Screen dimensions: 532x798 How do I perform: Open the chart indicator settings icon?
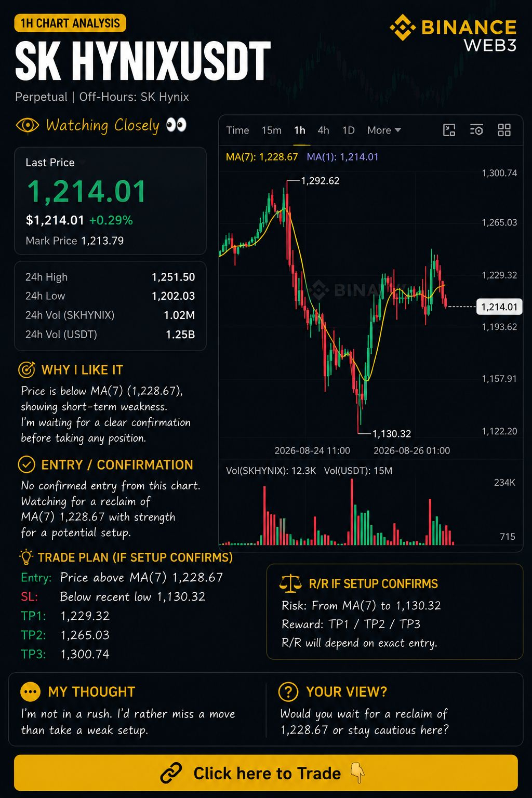pyautogui.click(x=476, y=130)
